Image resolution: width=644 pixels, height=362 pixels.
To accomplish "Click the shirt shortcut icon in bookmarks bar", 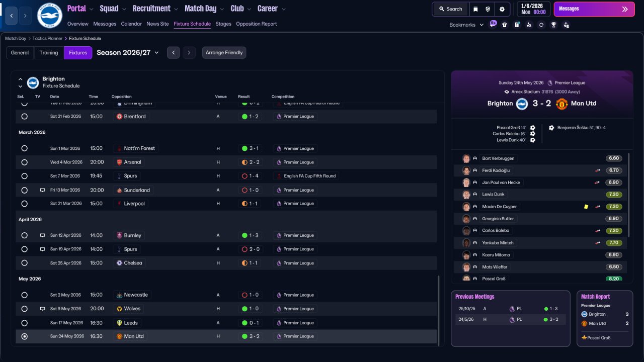I will 505,25.
